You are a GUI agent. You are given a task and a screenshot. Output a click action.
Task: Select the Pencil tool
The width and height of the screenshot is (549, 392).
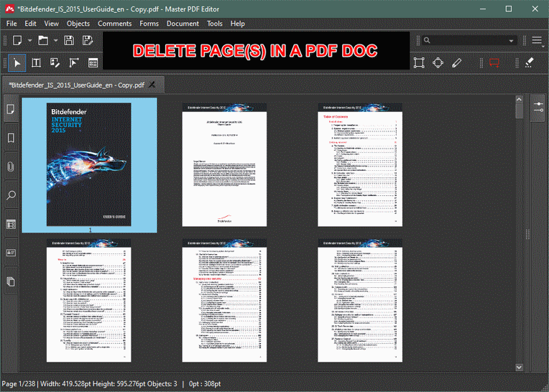pos(456,63)
